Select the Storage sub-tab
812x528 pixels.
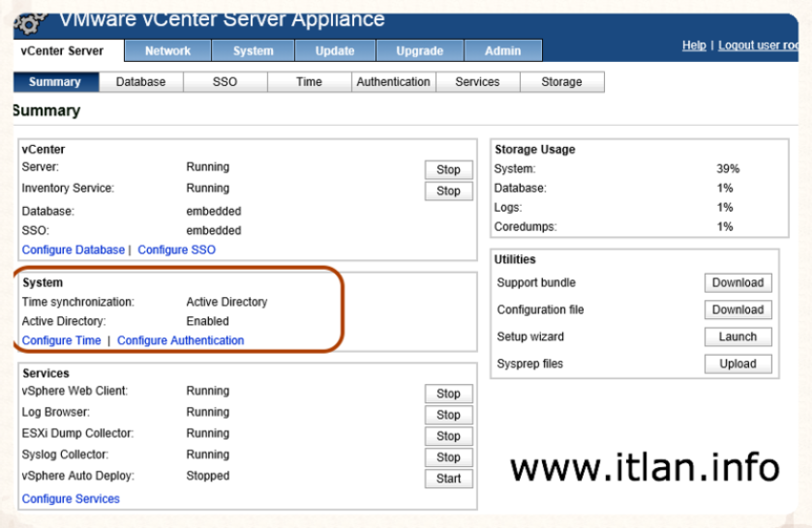click(561, 82)
